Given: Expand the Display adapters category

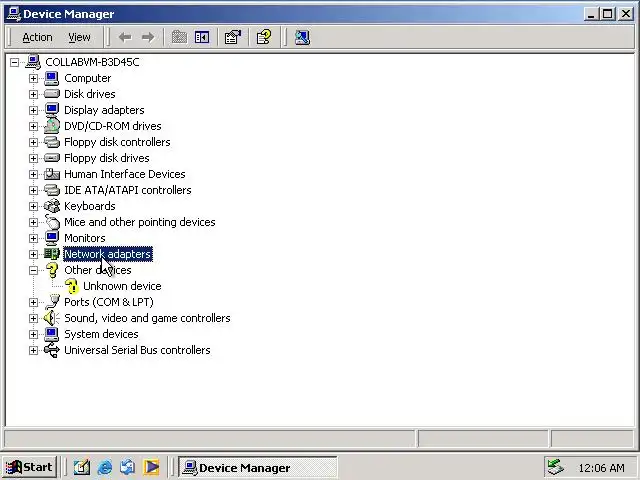Looking at the screenshot, I should pos(33,110).
